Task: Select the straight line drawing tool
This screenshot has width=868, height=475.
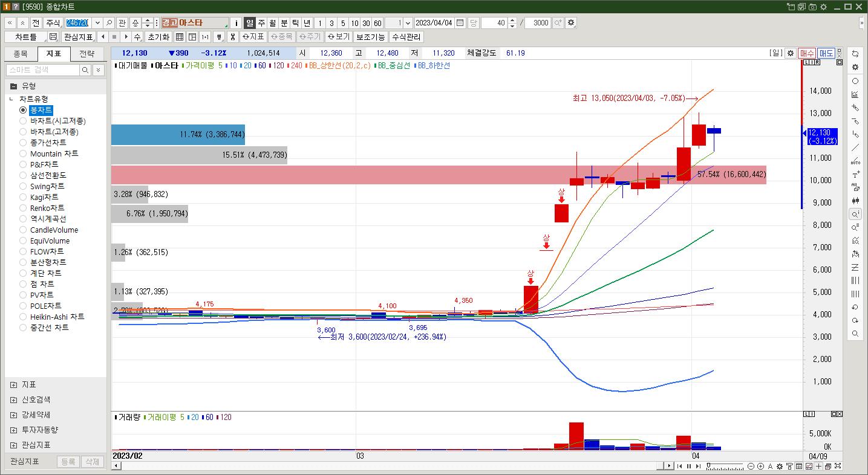Action: 855,147
